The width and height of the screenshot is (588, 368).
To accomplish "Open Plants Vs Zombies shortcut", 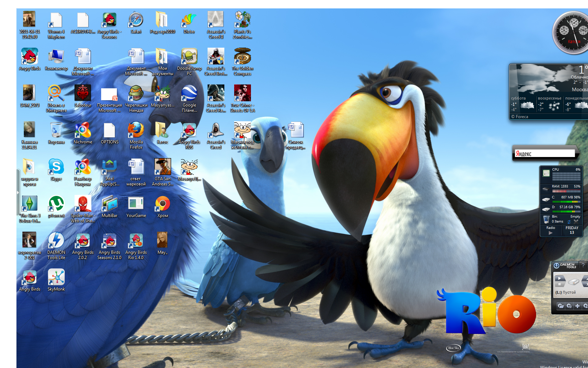I will click(243, 25).
